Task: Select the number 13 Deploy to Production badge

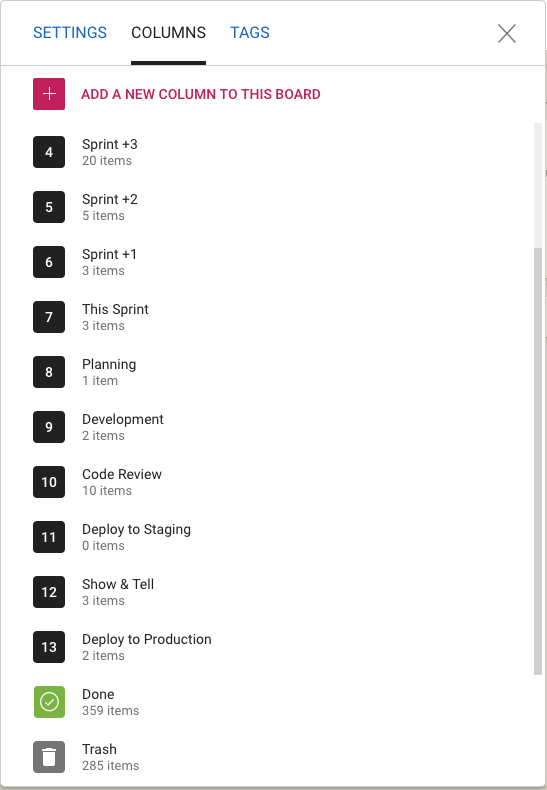Action: coord(49,647)
